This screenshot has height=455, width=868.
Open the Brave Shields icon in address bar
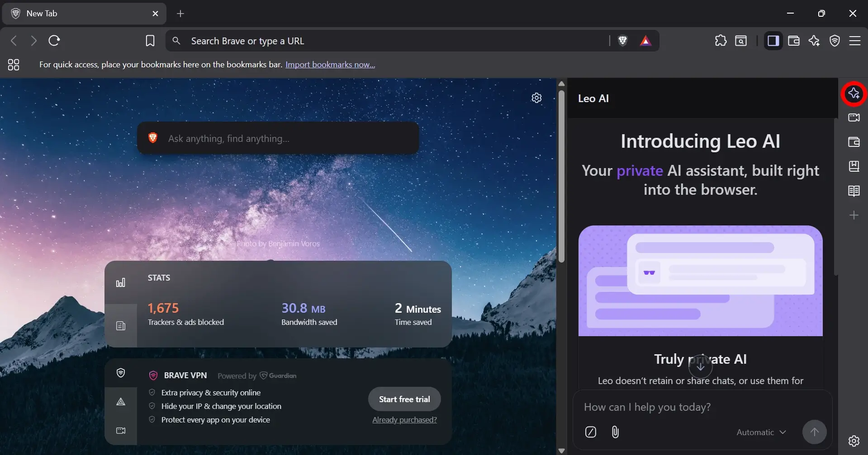point(623,41)
